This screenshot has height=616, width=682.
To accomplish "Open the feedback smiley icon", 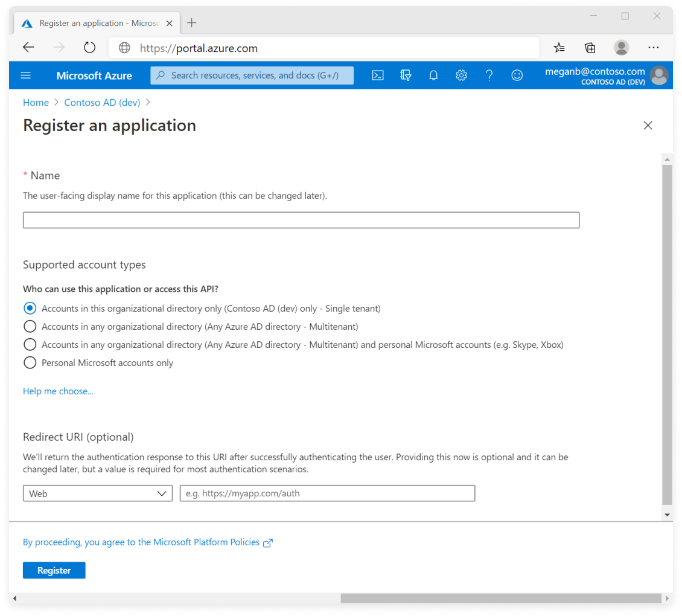I will 517,75.
